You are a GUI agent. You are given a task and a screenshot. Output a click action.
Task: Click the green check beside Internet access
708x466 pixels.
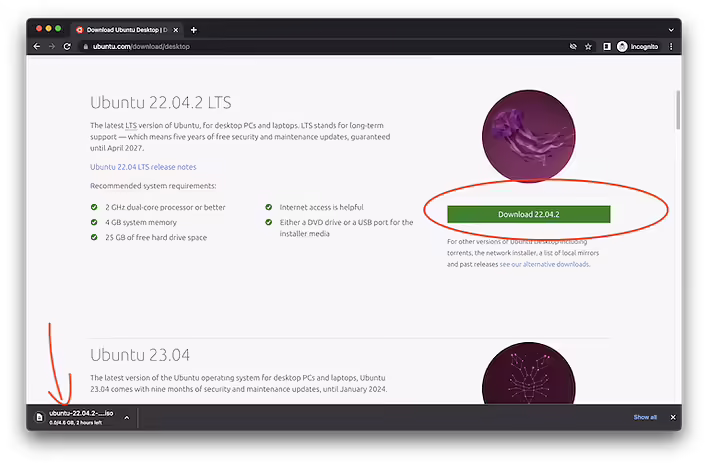click(269, 207)
